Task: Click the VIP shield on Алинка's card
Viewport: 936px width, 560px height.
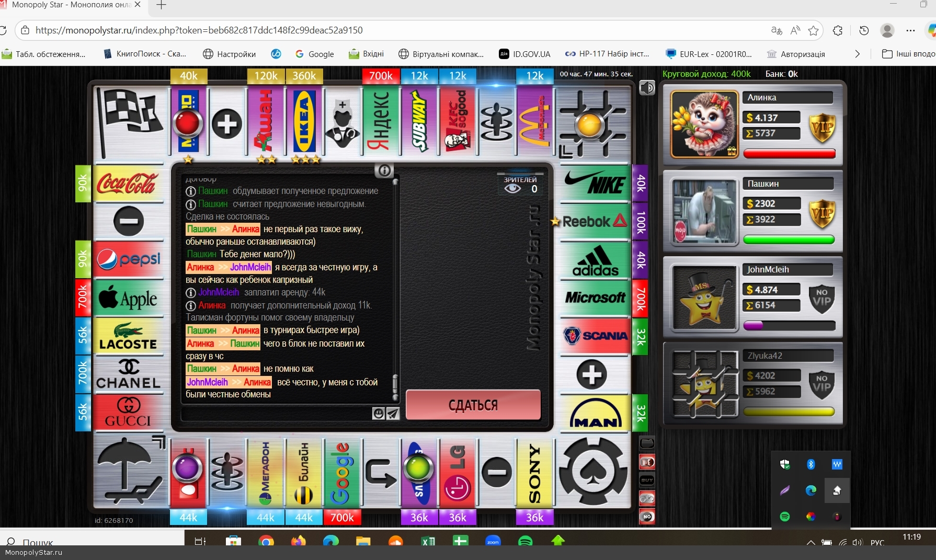Action: pyautogui.click(x=822, y=128)
